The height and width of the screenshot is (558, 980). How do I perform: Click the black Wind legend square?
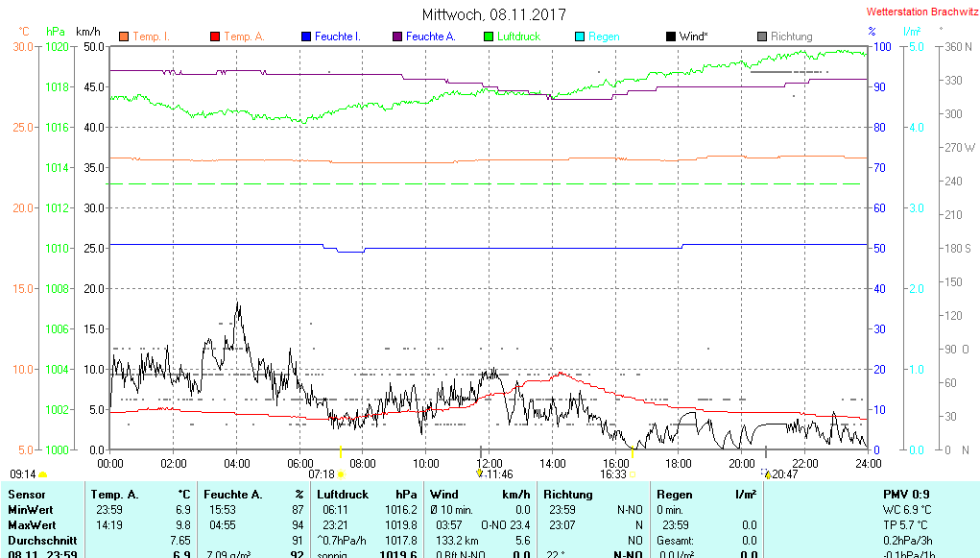pos(670,36)
